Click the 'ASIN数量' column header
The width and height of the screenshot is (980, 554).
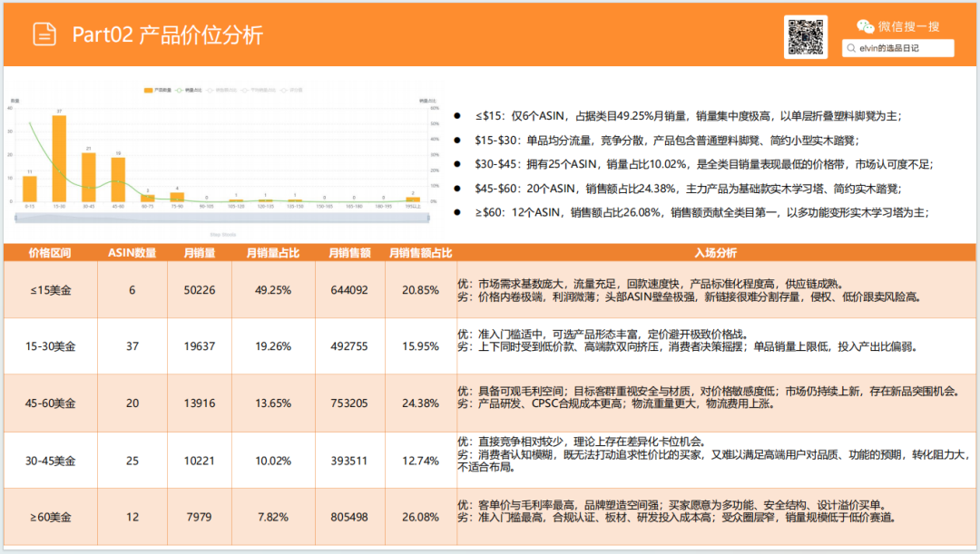(132, 253)
